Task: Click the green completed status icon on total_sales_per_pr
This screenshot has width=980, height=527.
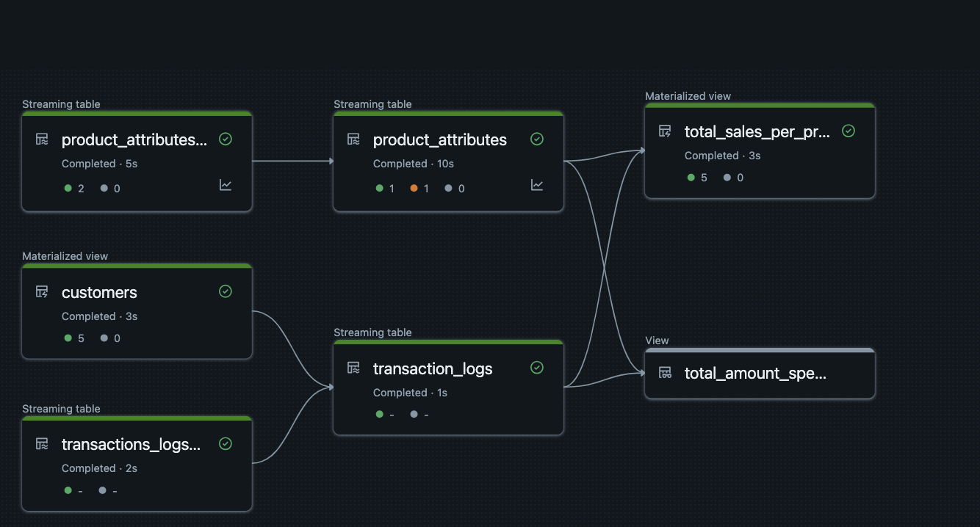Action: point(849,131)
